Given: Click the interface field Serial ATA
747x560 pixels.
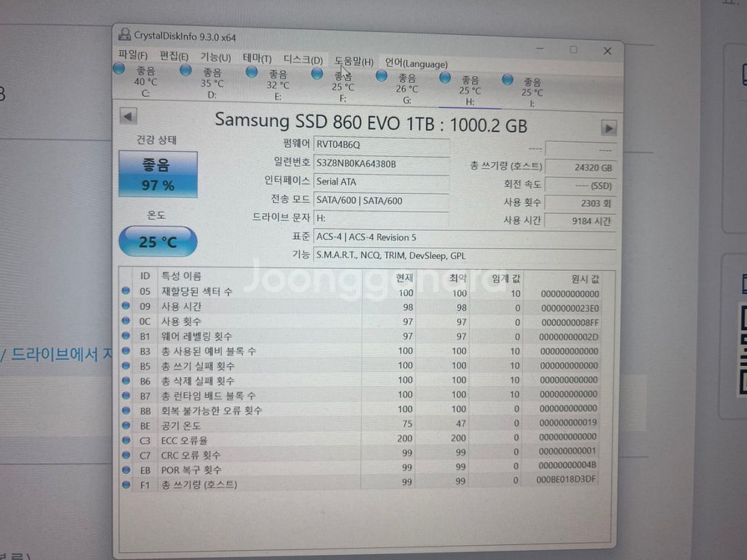Looking at the screenshot, I should (x=381, y=182).
